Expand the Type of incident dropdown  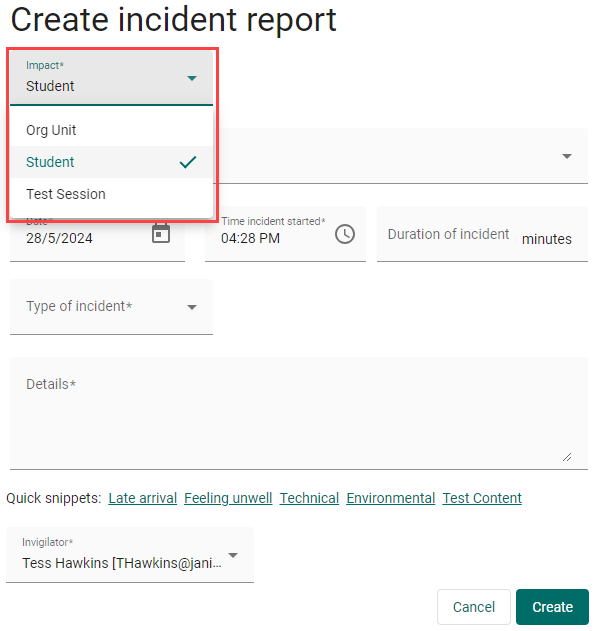click(x=192, y=307)
